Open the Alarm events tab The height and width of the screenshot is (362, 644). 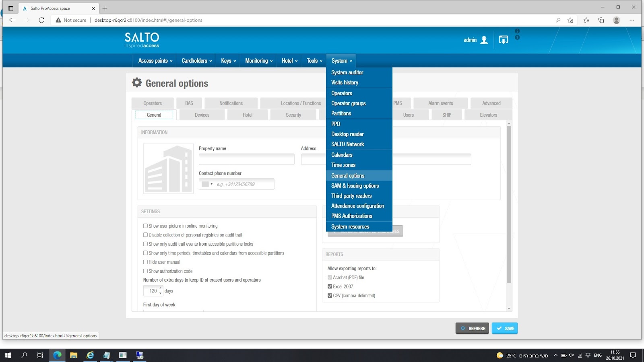(441, 103)
